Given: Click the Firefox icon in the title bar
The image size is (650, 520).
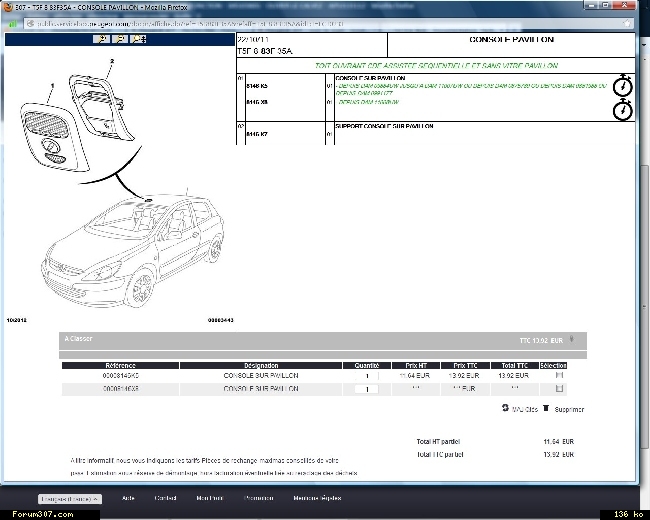Looking at the screenshot, I should coord(8,7).
